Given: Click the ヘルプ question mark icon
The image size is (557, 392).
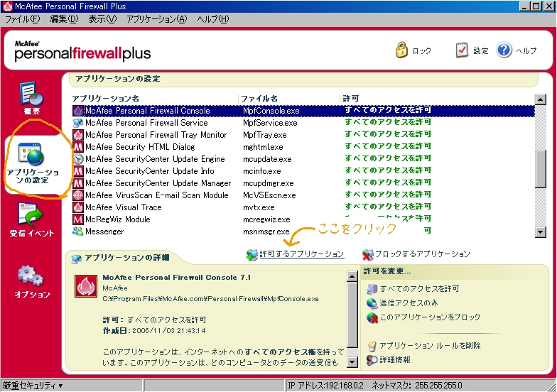Looking at the screenshot, I should 504,50.
